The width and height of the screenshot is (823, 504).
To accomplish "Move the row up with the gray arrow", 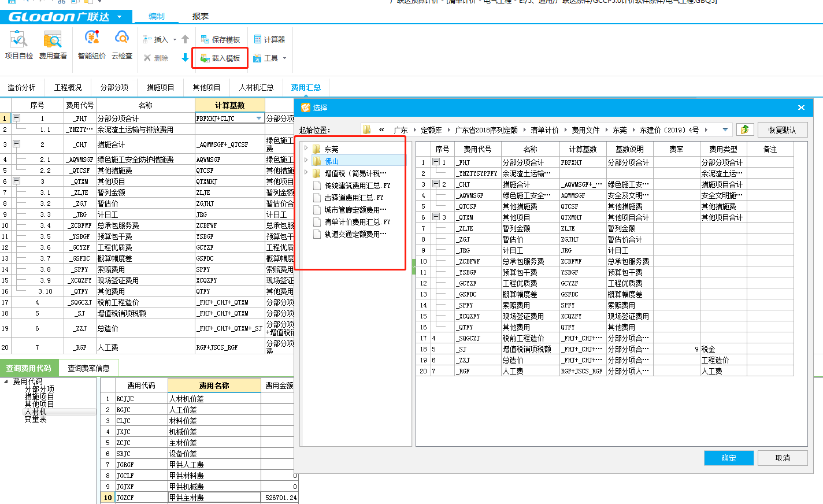I will [185, 39].
